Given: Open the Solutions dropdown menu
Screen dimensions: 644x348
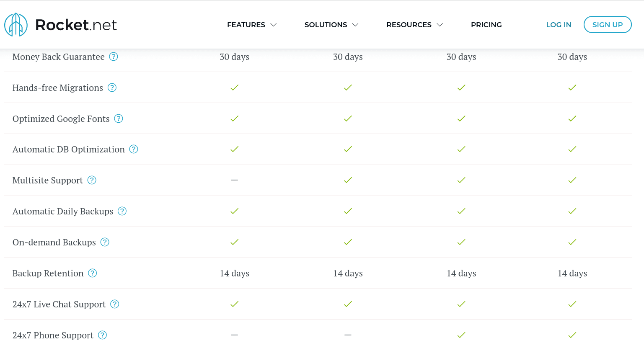Looking at the screenshot, I should [331, 25].
